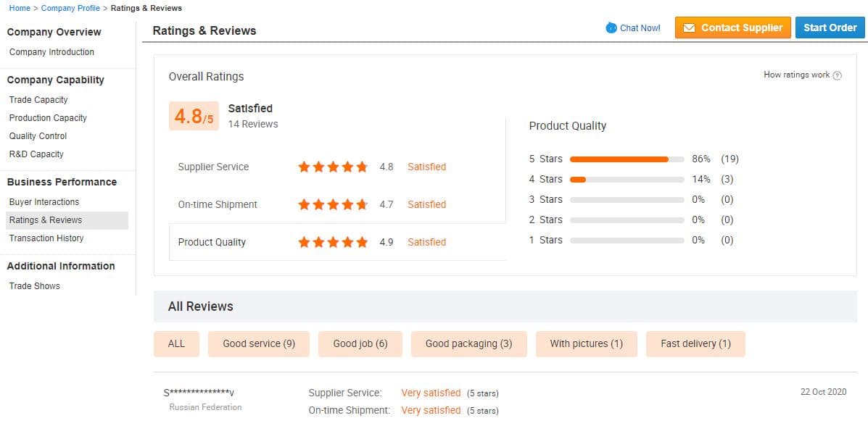Open Trade Shows in the sidebar
The image size is (868, 426).
pyautogui.click(x=35, y=286)
